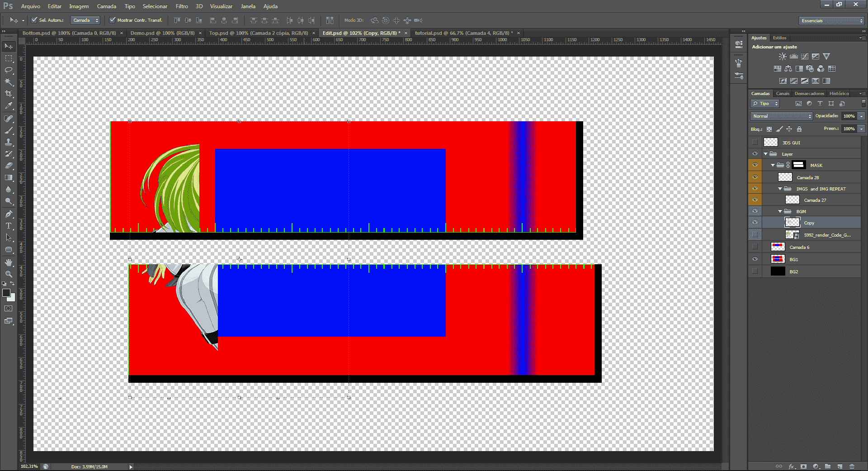Click the lock position icon in Camadas
This screenshot has height=471, width=868.
pos(789,129)
